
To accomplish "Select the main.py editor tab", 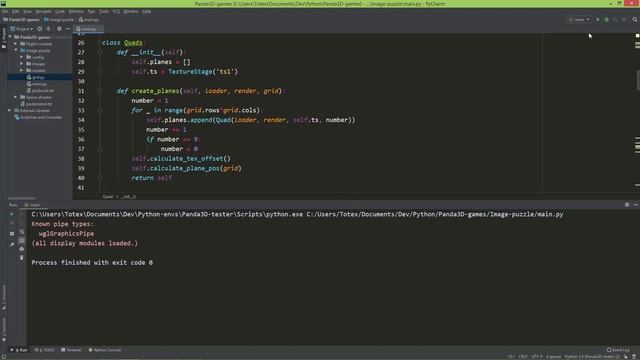I will [89, 29].
